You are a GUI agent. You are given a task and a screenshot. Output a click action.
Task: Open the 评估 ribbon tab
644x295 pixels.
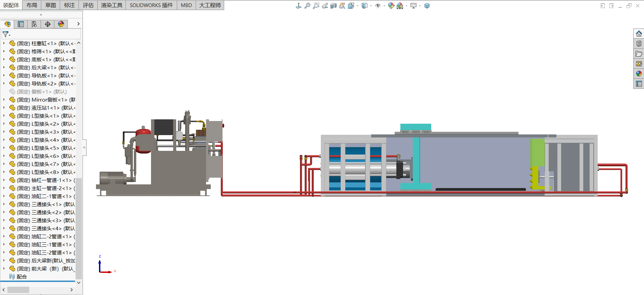point(88,5)
